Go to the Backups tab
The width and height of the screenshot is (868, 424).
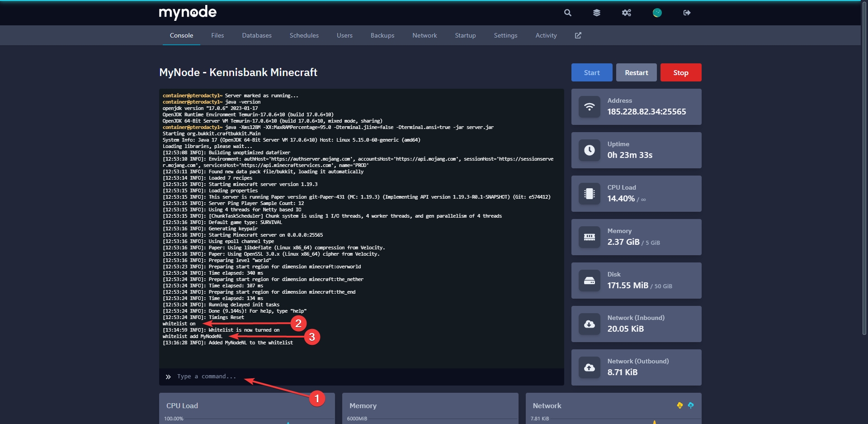click(x=382, y=35)
